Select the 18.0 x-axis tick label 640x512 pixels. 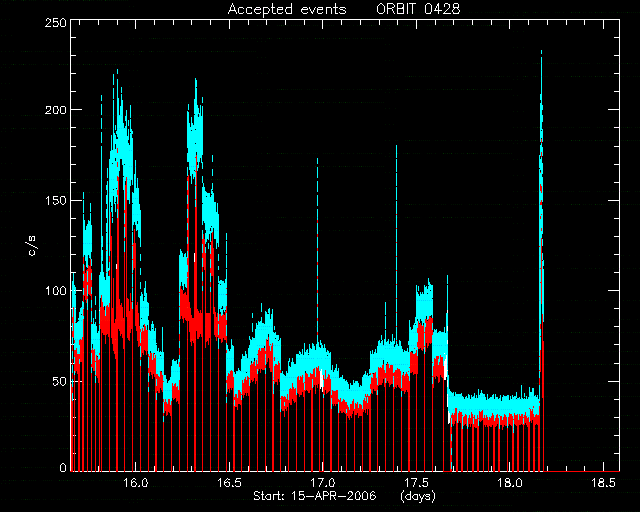pyautogui.click(x=509, y=483)
